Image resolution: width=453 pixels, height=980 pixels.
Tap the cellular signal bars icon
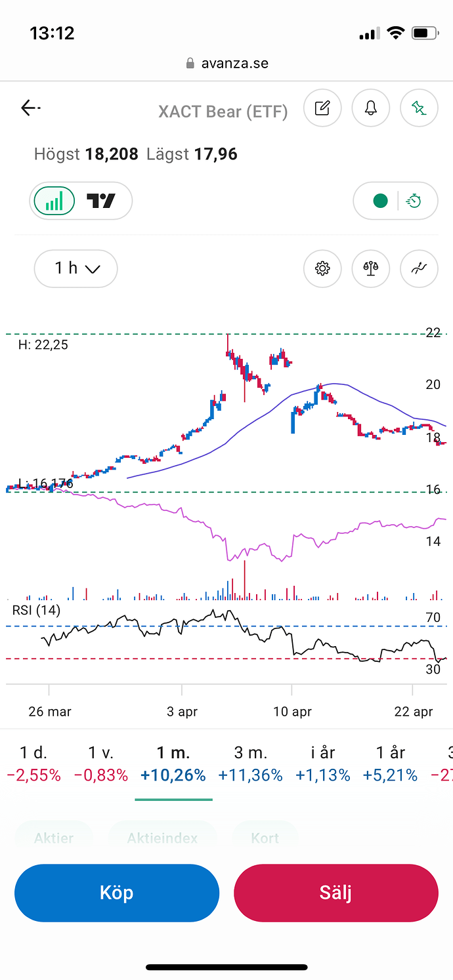click(369, 33)
